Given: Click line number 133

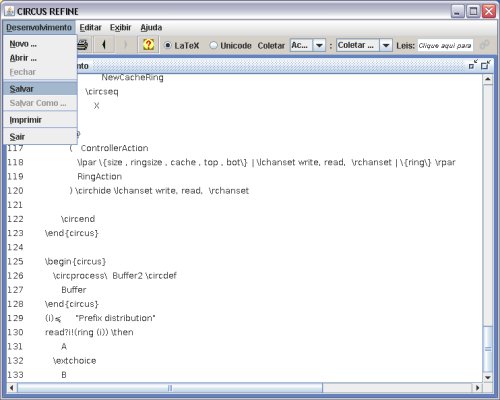Looking at the screenshot, I should (x=15, y=375).
